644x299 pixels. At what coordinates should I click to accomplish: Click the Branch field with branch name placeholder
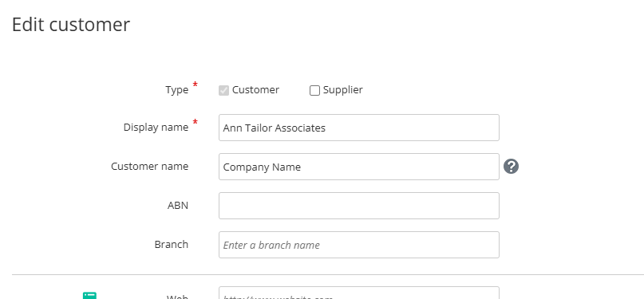tap(359, 245)
